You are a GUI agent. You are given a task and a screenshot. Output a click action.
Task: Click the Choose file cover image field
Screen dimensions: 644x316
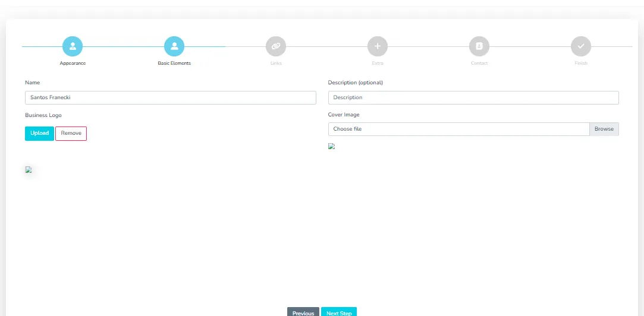pos(458,129)
